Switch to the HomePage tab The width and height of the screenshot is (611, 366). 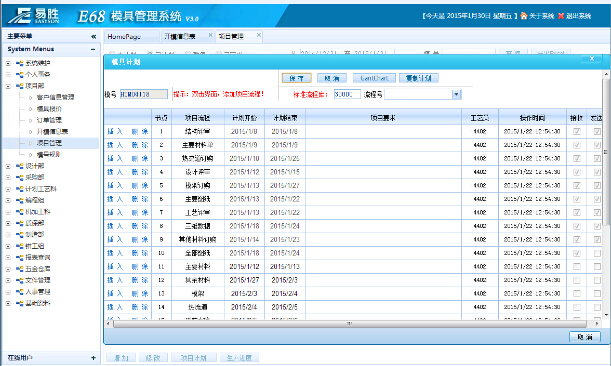pos(124,36)
